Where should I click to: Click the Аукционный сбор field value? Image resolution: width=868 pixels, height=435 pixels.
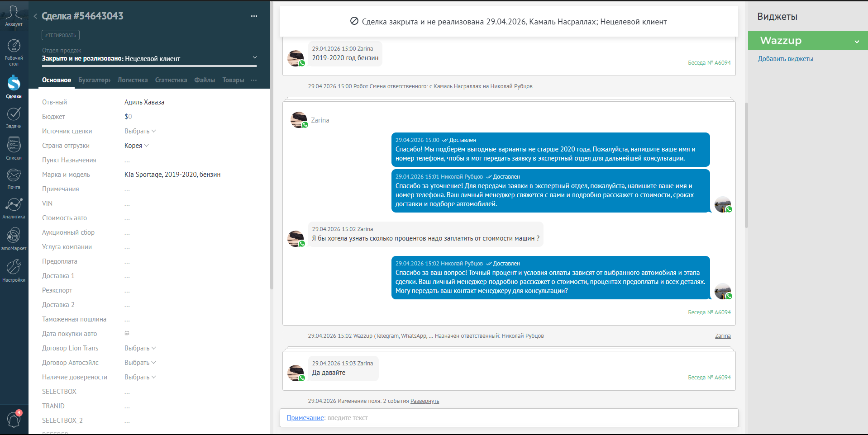[127, 233]
